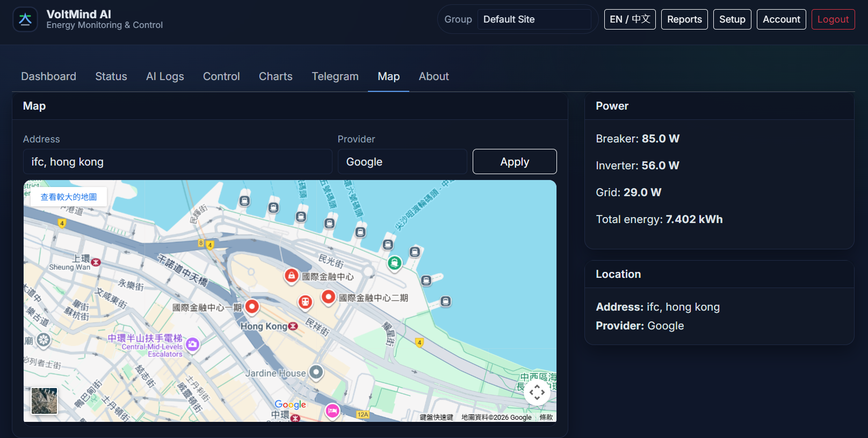Open the Reports page

point(684,19)
